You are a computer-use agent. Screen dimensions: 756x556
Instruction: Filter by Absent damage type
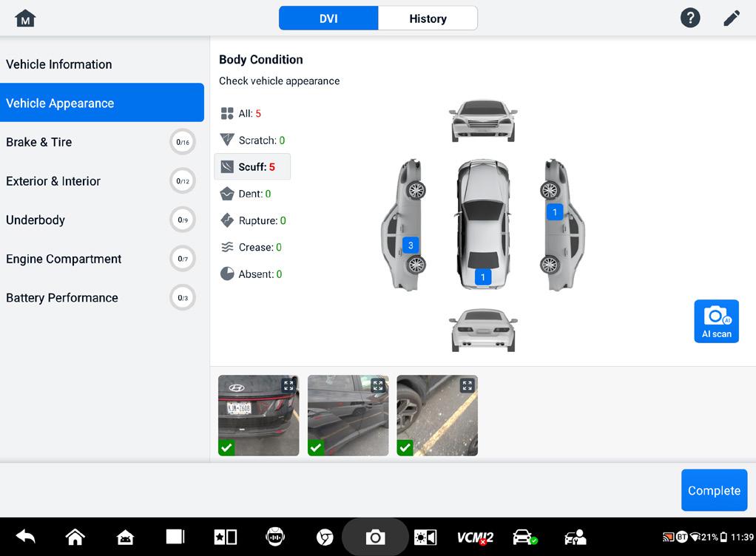coord(252,274)
